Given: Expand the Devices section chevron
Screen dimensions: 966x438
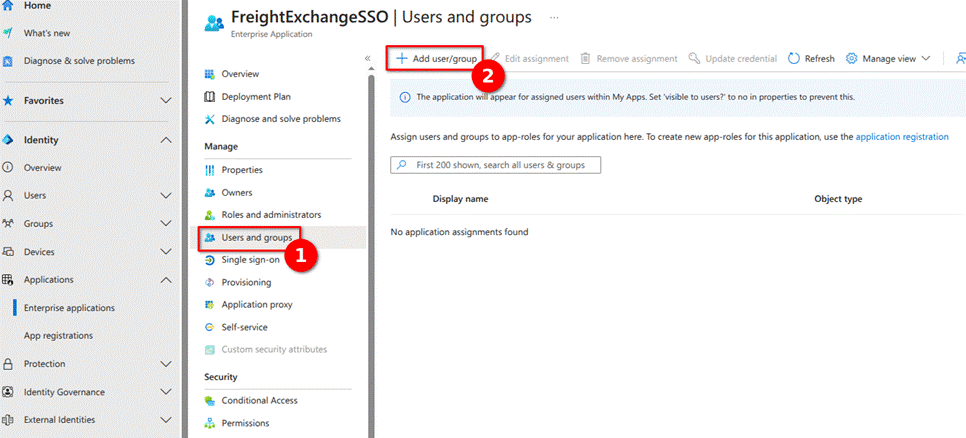Looking at the screenshot, I should coord(165,252).
